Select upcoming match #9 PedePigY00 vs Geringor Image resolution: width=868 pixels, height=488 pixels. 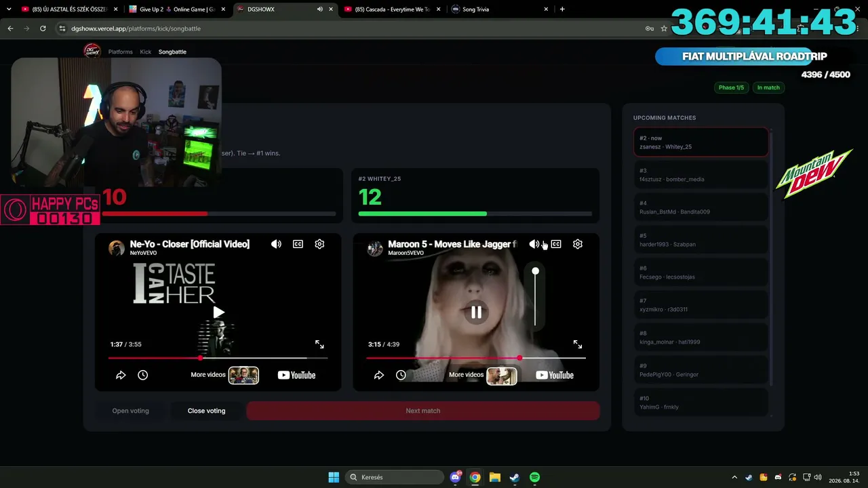701,370
